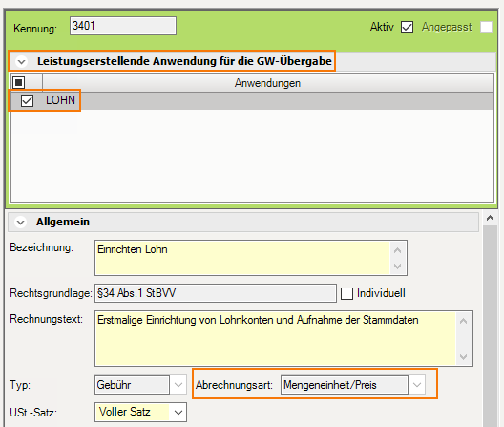Collapse the Allgemein section chevron
504x427 pixels.
coord(21,222)
